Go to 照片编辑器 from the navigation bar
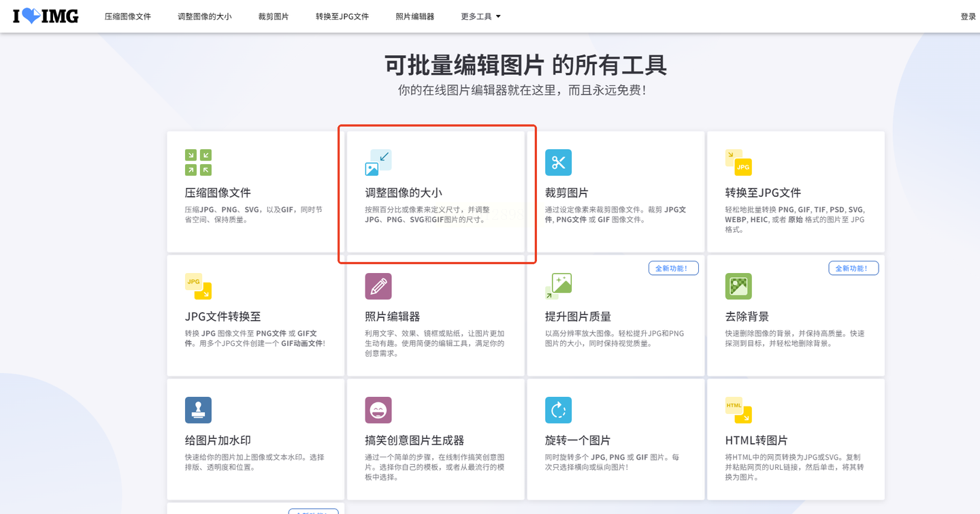Image resolution: width=980 pixels, height=514 pixels. [x=414, y=16]
